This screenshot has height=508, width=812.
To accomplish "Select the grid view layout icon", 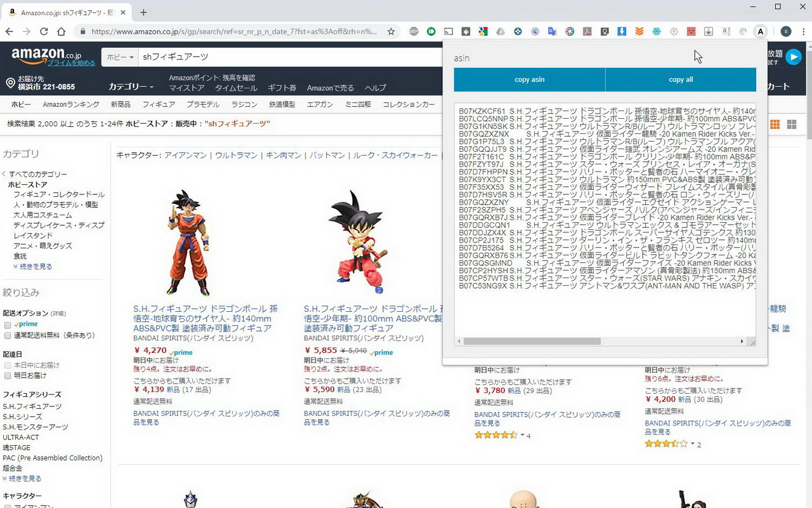I will [775, 124].
